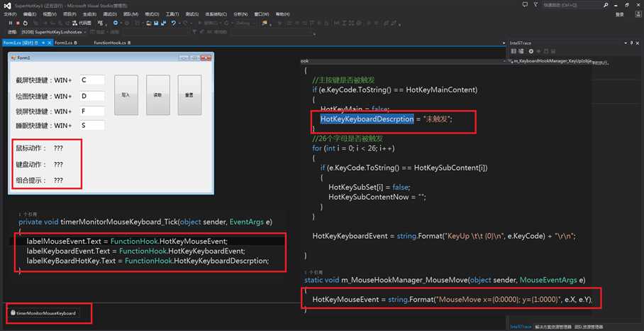Viewport: 644px width, 331px height.
Task: Click the blue Navigate Backward icon
Action: click(116, 23)
